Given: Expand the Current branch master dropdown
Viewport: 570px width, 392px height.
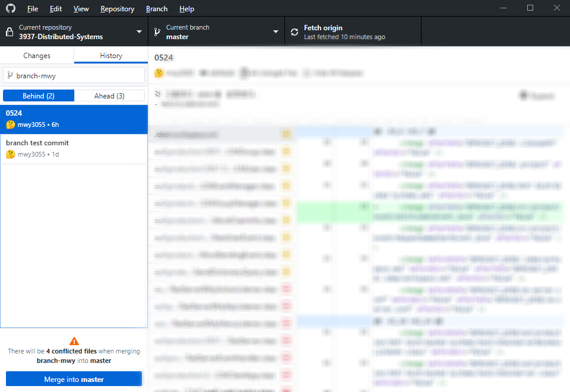Looking at the screenshot, I should pos(216,32).
